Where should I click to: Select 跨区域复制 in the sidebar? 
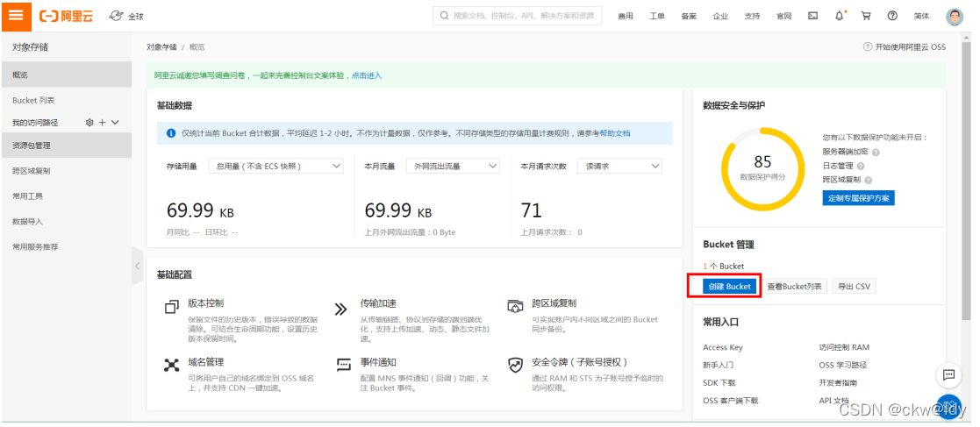[x=67, y=170]
